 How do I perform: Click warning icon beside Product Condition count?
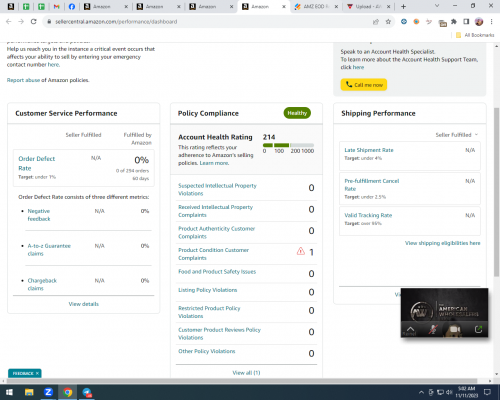(301, 251)
